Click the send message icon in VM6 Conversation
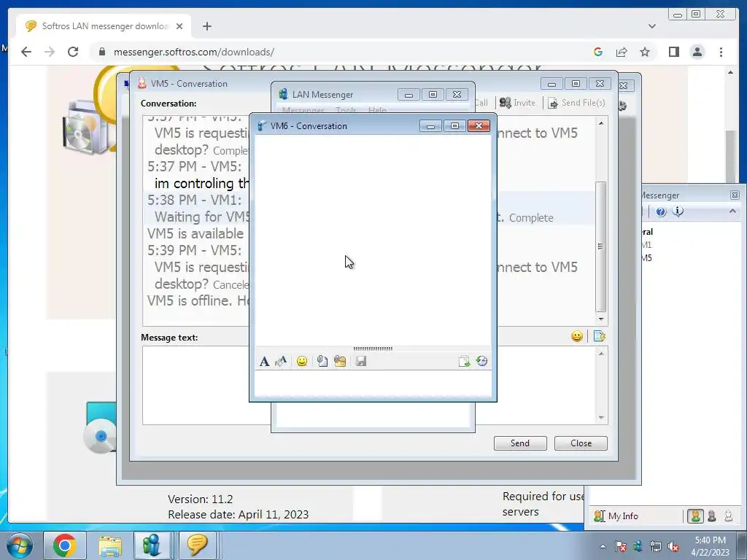This screenshot has height=560, width=747. (x=464, y=362)
